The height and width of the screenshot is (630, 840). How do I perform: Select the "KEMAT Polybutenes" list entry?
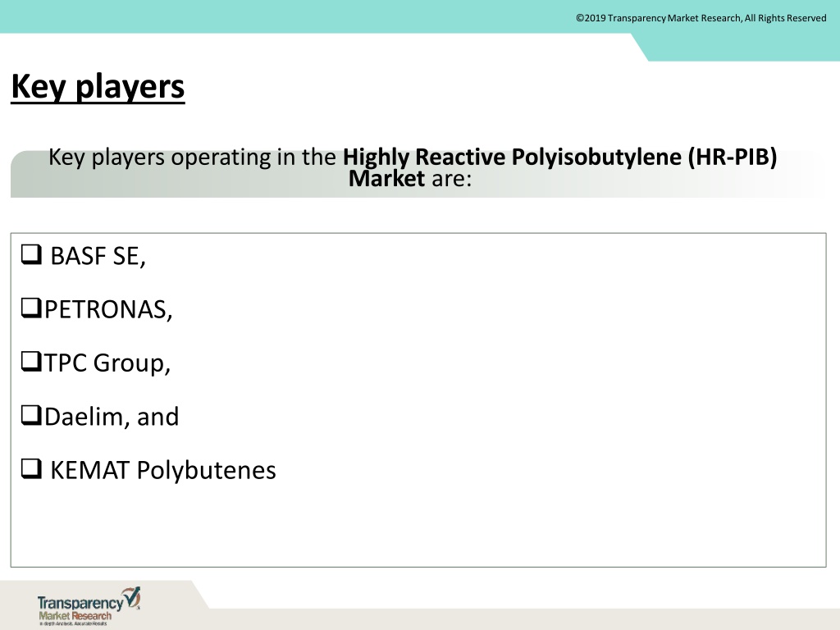click(163, 470)
